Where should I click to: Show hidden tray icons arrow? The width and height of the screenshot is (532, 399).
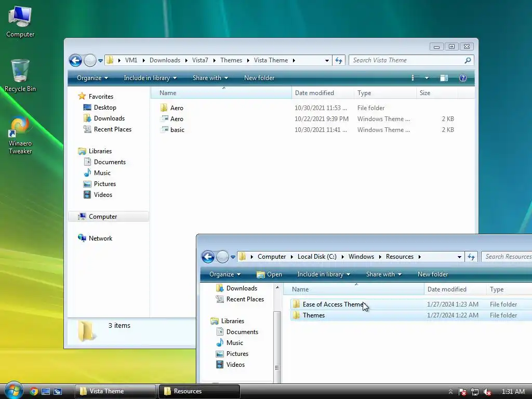click(x=450, y=392)
